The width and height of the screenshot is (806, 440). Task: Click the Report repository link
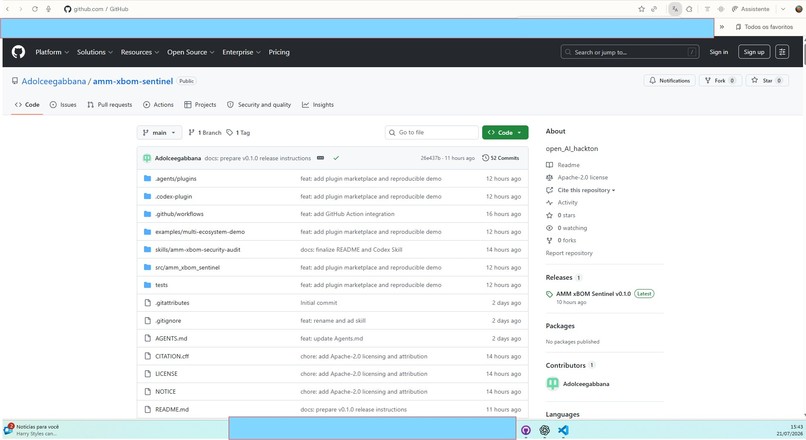click(569, 253)
